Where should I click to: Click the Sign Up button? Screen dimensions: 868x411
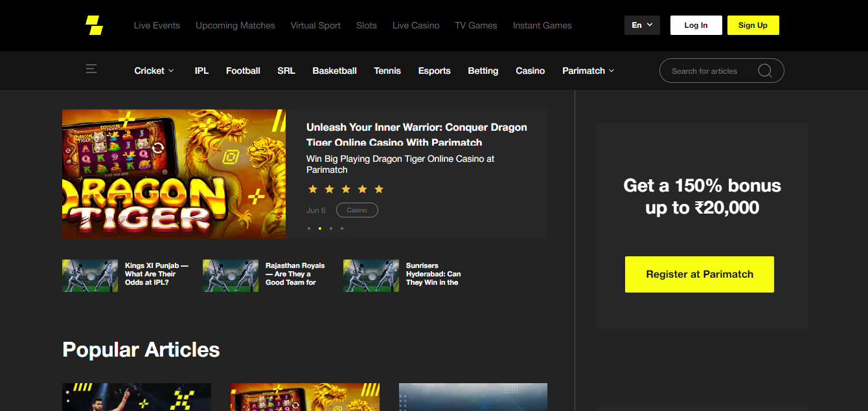click(x=753, y=25)
